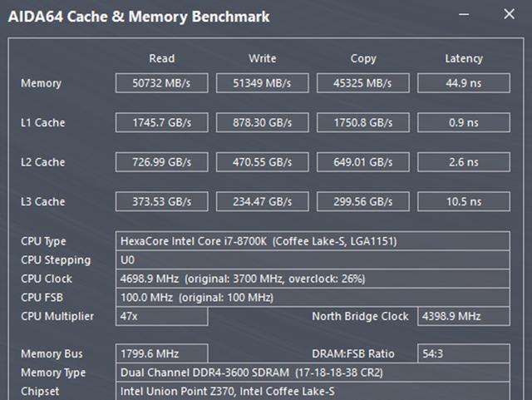Close the AIDA64 benchmark window

tap(510, 15)
